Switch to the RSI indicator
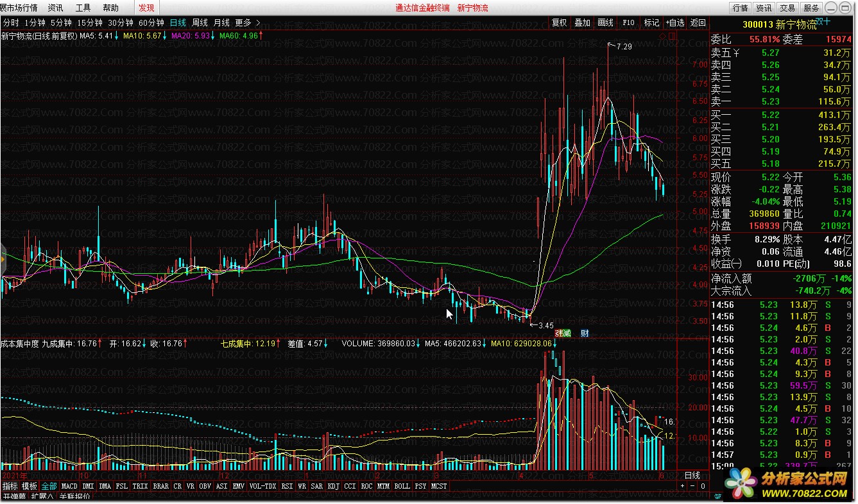 click(287, 487)
